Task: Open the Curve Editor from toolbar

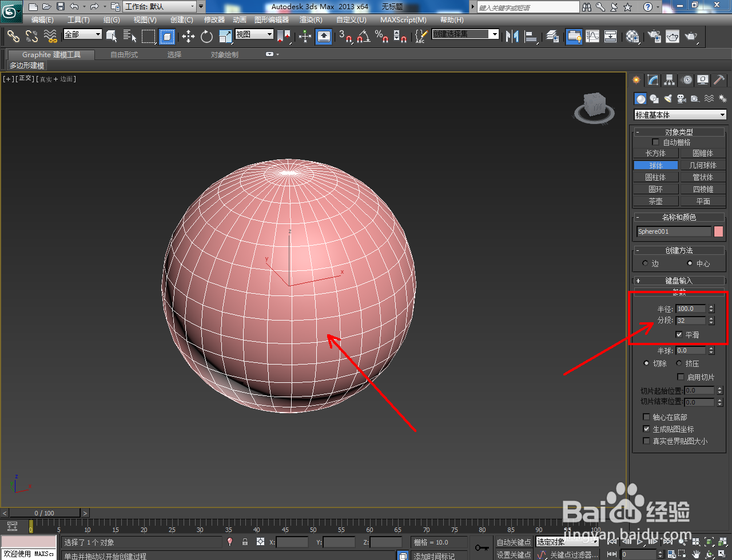Action: pos(592,37)
